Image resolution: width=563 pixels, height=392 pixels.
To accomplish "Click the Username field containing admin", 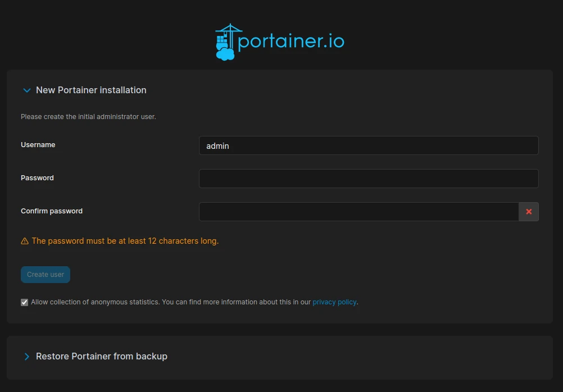I will [368, 145].
